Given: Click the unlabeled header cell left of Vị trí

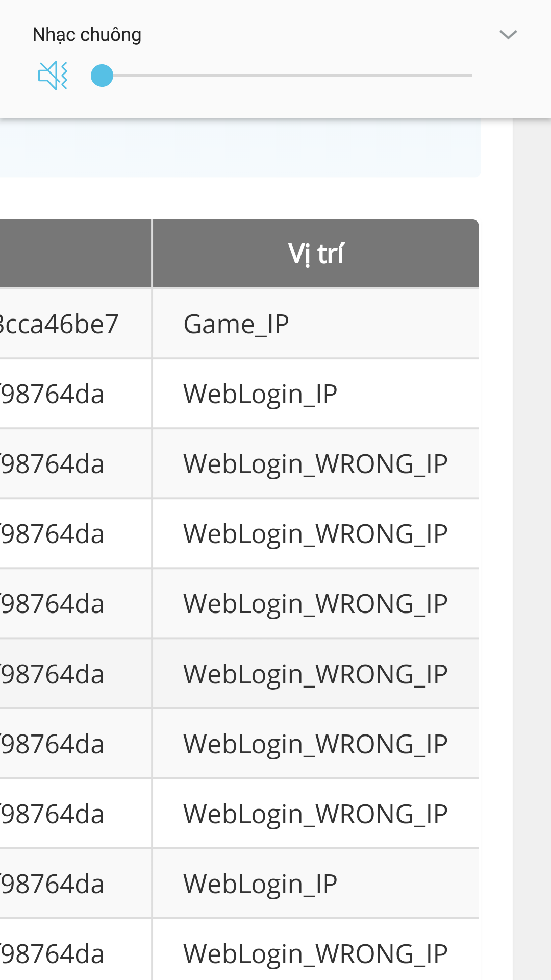Looking at the screenshot, I should 76,254.
